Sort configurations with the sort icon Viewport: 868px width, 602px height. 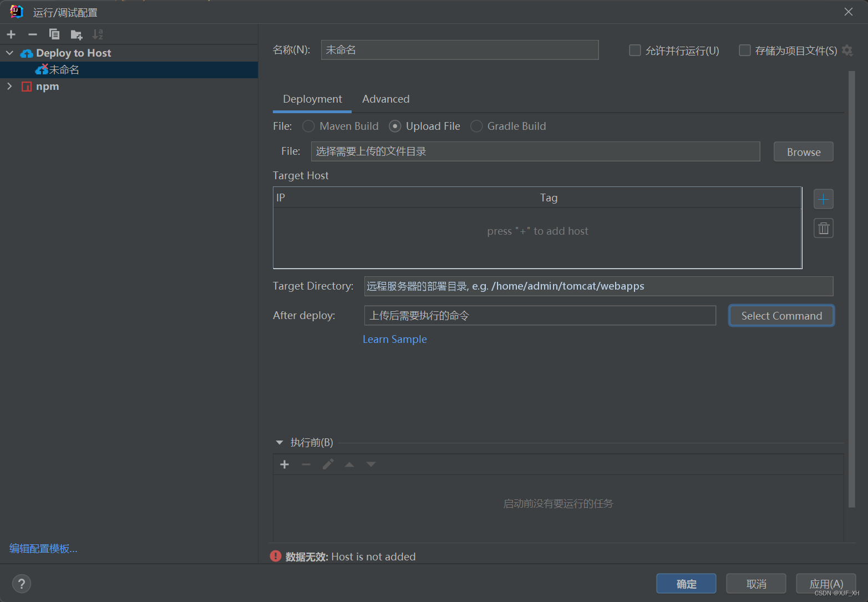pos(98,34)
